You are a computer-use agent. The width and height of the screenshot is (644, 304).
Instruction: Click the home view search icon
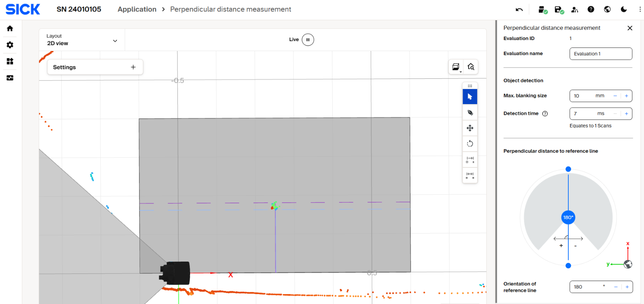(471, 66)
